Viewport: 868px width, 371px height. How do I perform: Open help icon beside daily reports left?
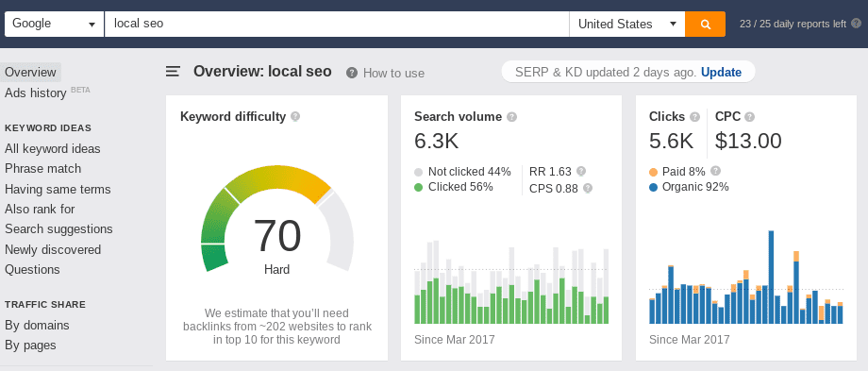pos(857,24)
